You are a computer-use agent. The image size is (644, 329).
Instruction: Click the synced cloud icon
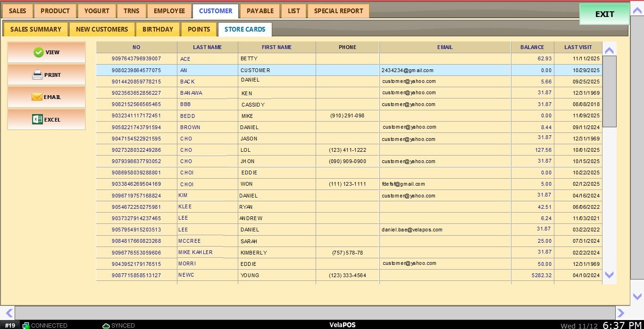coord(106,325)
